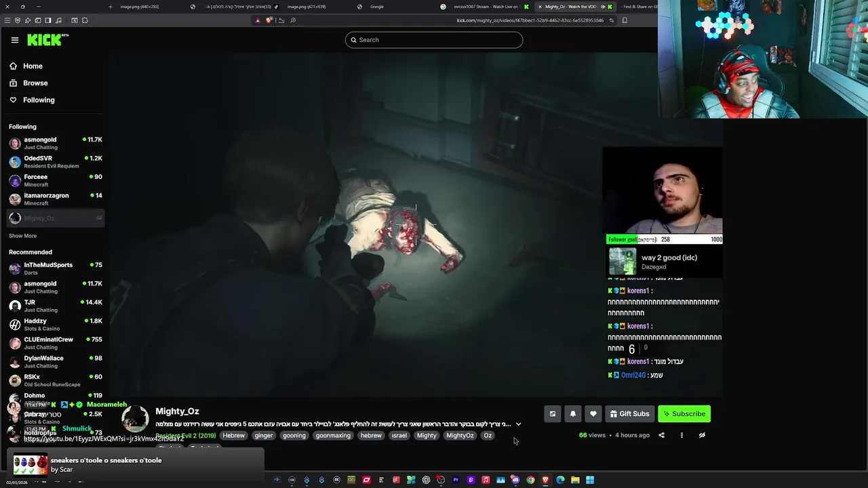Select the MightyOz tag
868x488 pixels.
coord(460,435)
